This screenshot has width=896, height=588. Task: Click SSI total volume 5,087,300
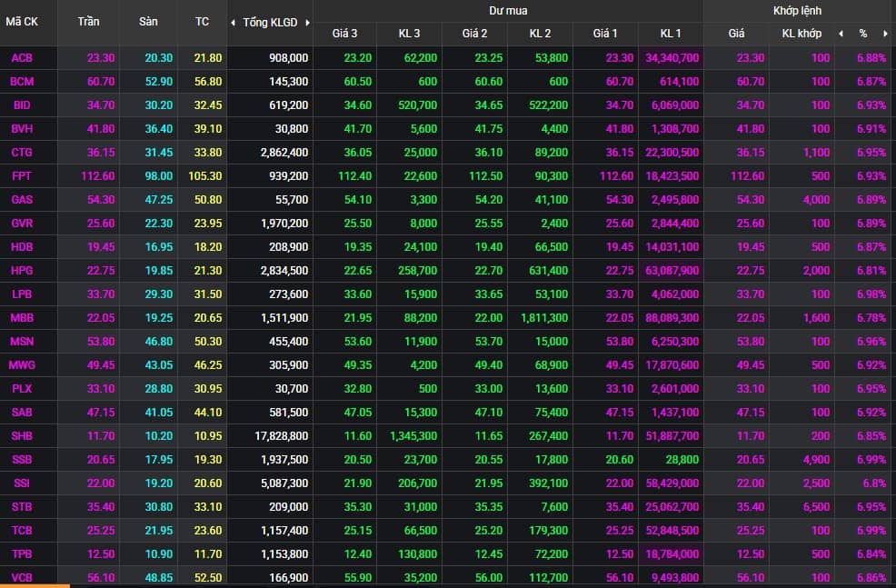pyautogui.click(x=284, y=483)
